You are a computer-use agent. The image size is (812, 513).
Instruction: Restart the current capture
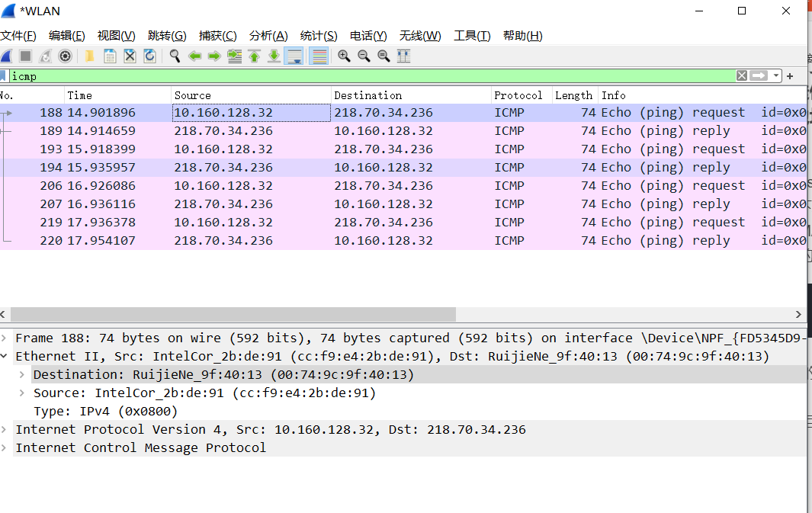tap(46, 56)
